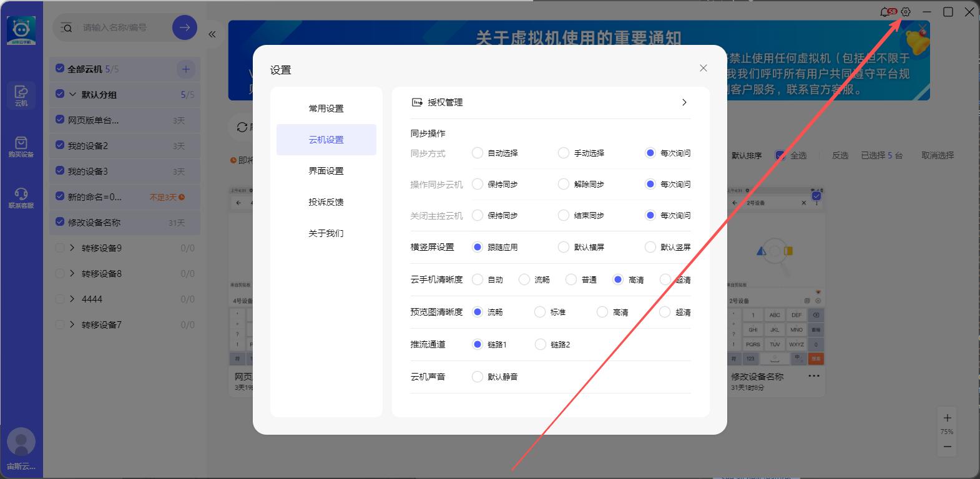
Task: Enable 默认静音 for 云机声音
Action: 478,377
